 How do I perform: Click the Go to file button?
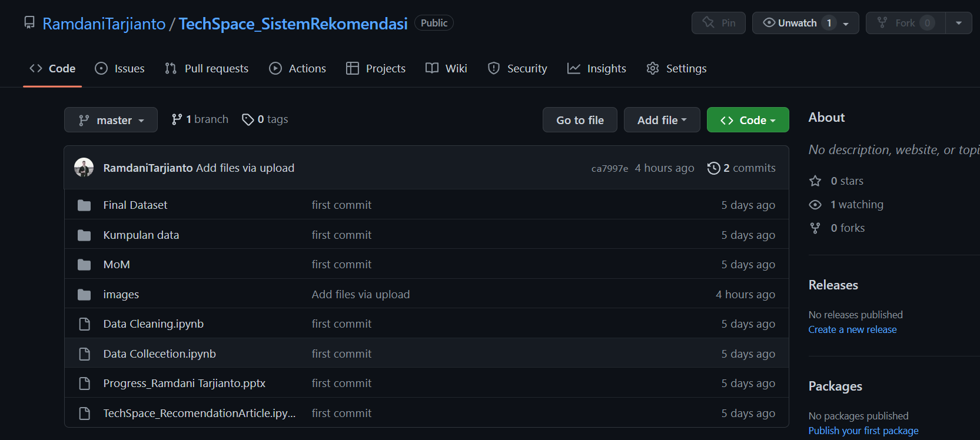580,120
